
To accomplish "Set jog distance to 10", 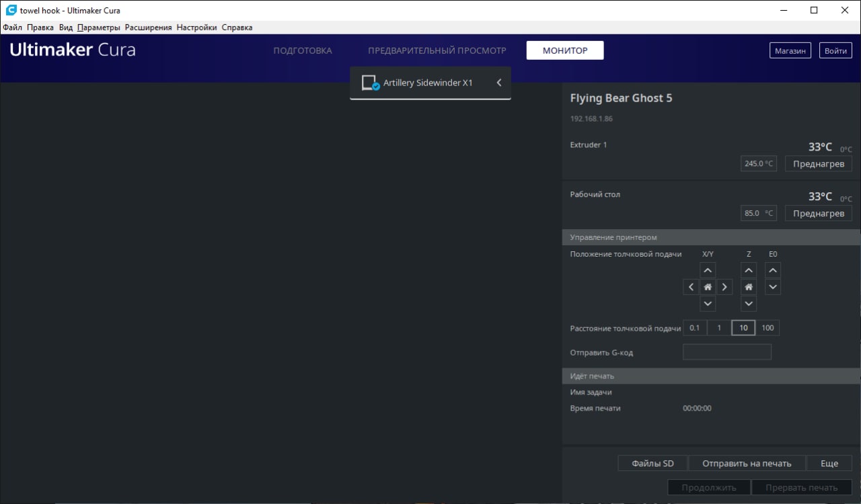I will coord(743,328).
